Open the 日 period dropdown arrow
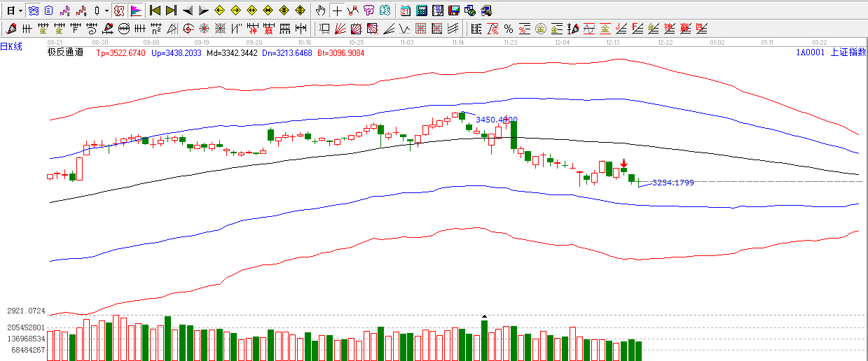The width and height of the screenshot is (868, 361). pyautogui.click(x=21, y=10)
